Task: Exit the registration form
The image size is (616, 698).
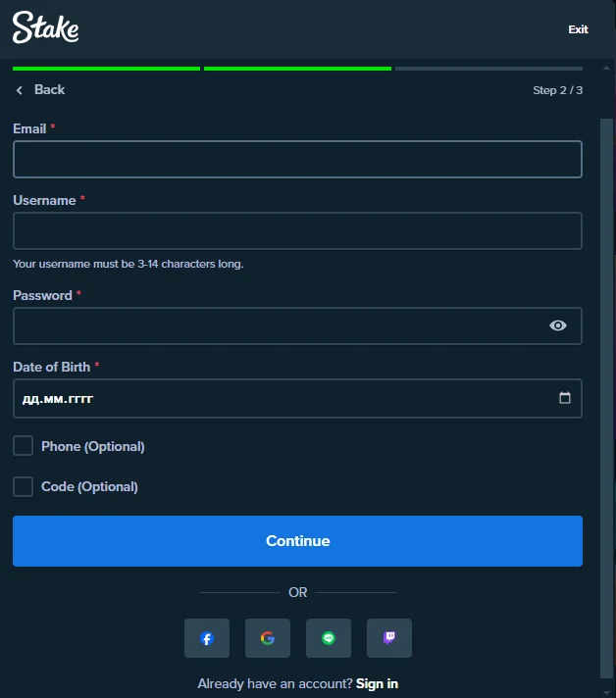Action: coord(578,29)
